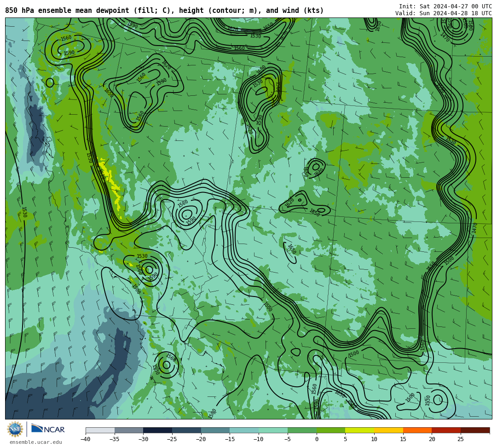The width and height of the screenshot is (497, 448).
Task: Click the -10 colorbar tick label
Action: [259, 439]
